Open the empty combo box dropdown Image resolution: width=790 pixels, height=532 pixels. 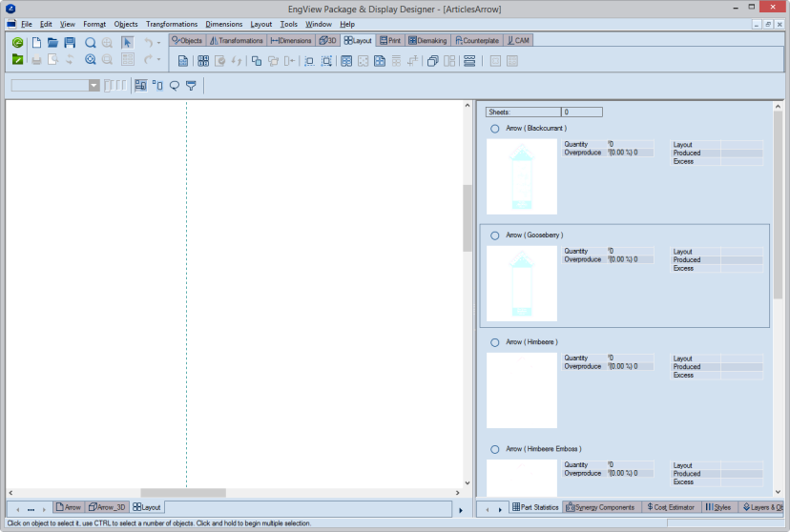(x=94, y=85)
